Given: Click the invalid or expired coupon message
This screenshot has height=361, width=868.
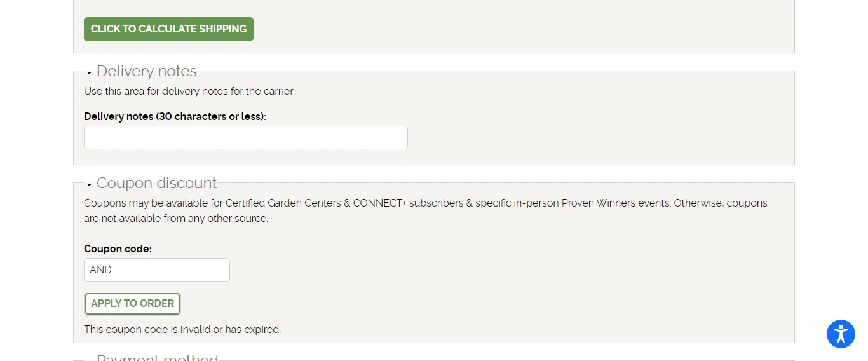Looking at the screenshot, I should 182,330.
